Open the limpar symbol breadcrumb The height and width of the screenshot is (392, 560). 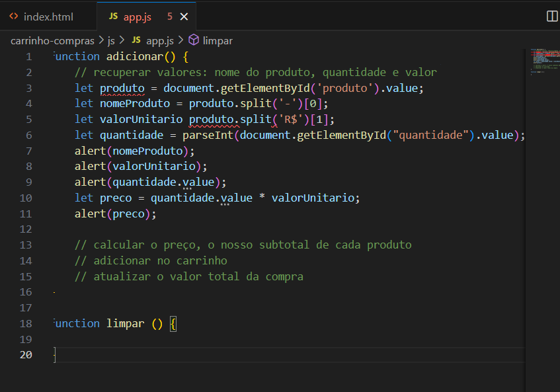coord(218,41)
